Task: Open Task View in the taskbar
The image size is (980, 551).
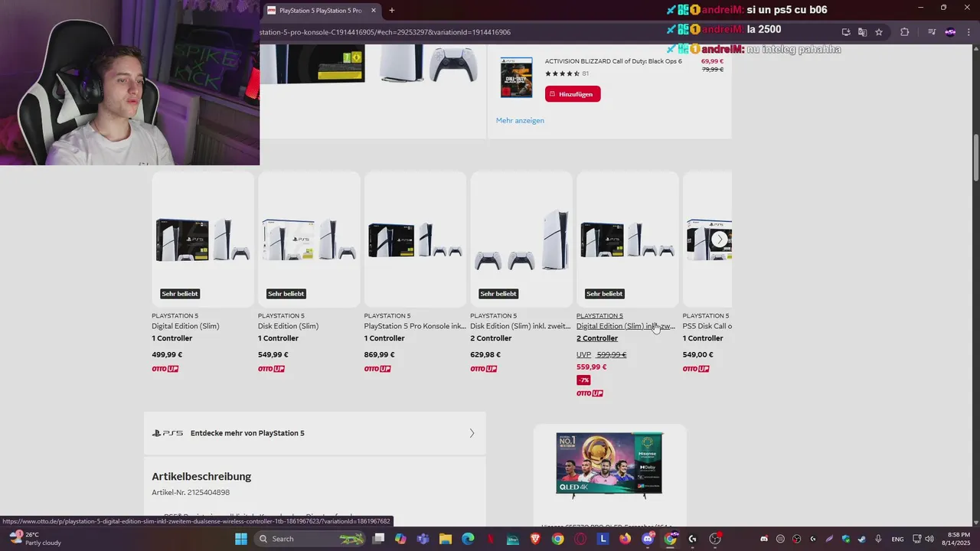Action: click(x=378, y=539)
